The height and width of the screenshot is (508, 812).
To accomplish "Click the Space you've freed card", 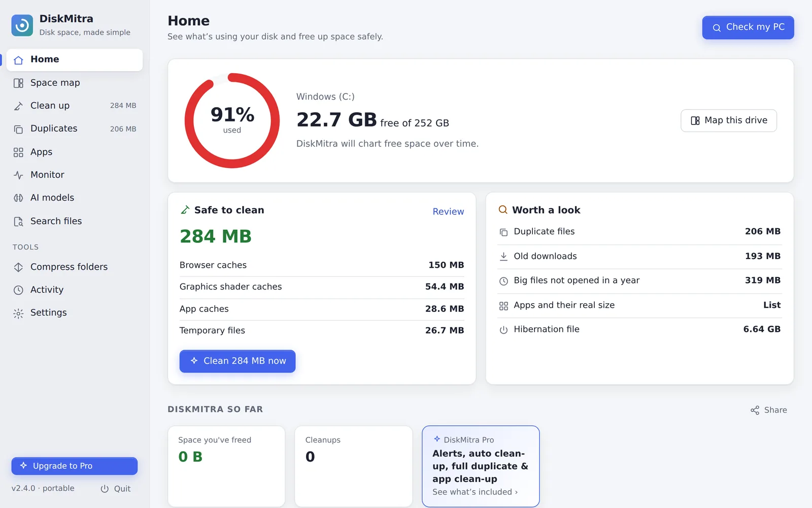I will tap(226, 466).
